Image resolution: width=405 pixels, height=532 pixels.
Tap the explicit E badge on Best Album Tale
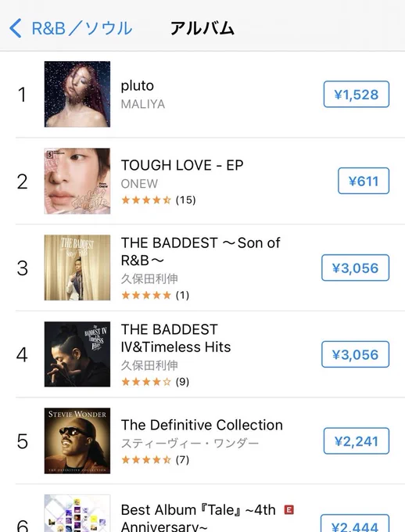tap(289, 509)
